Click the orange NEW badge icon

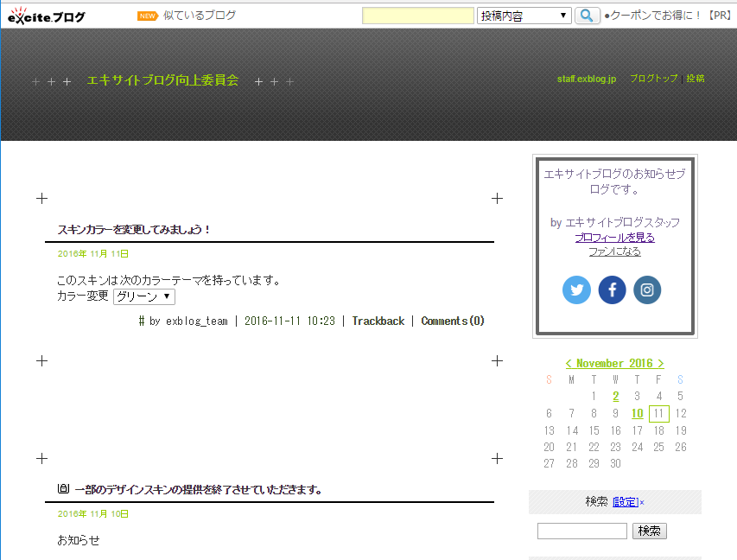[148, 16]
